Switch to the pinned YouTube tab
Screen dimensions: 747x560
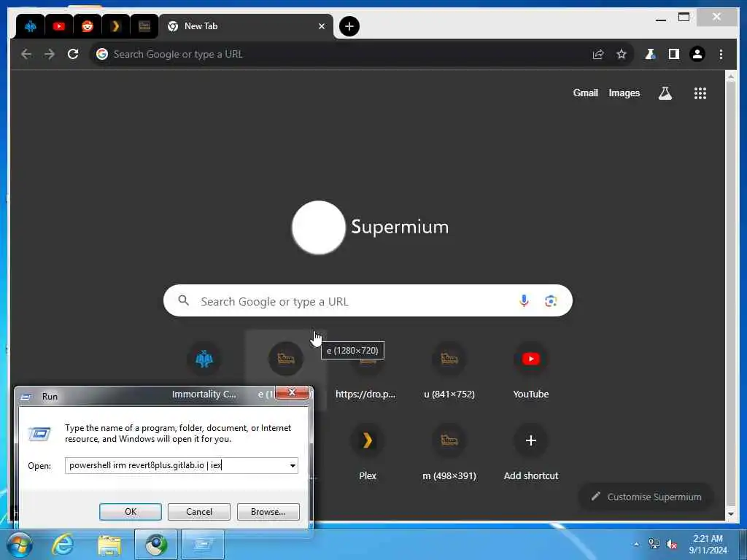59,26
